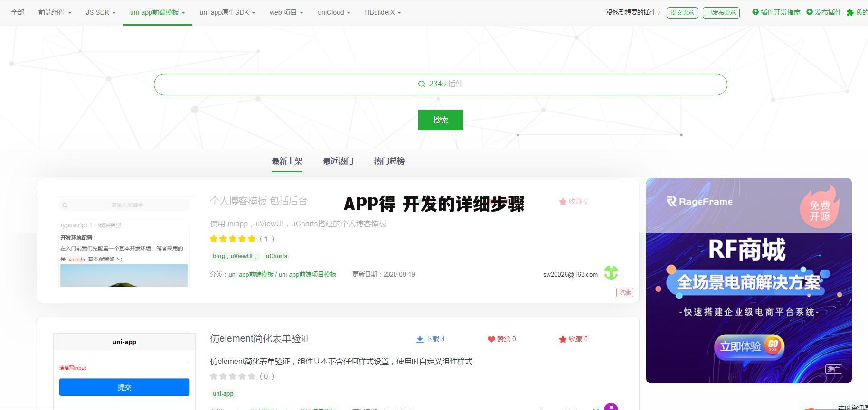Click the star 收藏 0 icon
Viewport: 868px width, 410px height.
[x=563, y=339]
